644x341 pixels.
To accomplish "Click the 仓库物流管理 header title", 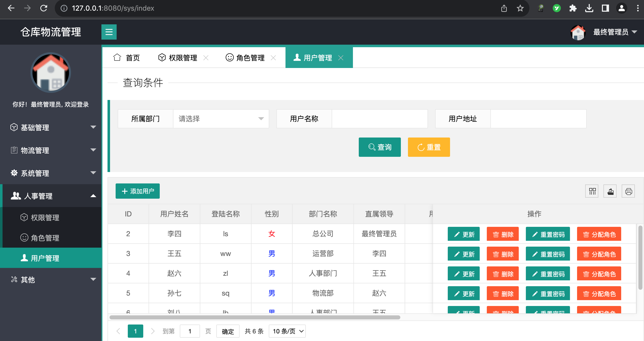I will pos(51,32).
